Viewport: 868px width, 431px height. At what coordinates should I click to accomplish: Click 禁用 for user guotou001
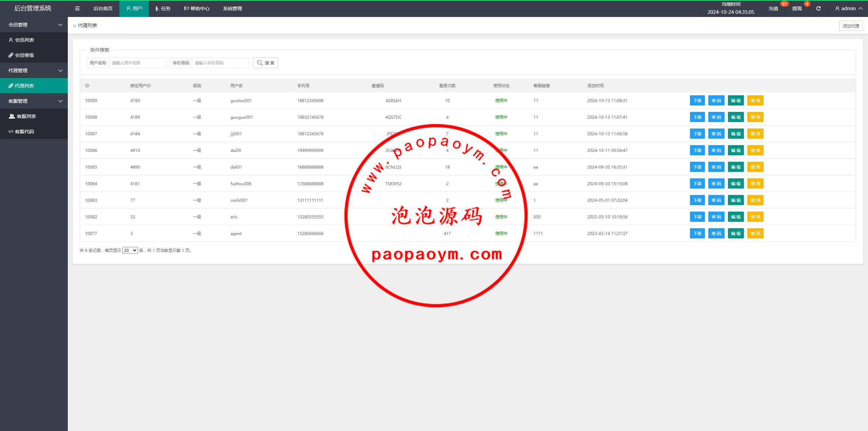[x=755, y=100]
